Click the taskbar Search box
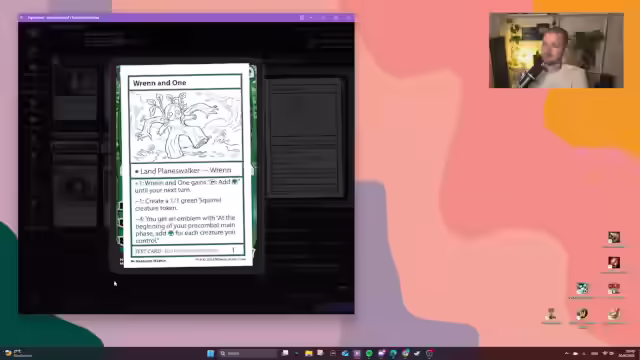Screen dimensions: 640x360 click(x=248, y=353)
